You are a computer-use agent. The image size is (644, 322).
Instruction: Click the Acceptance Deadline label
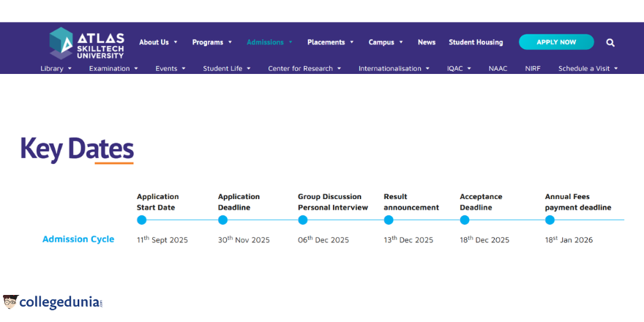pos(481,202)
